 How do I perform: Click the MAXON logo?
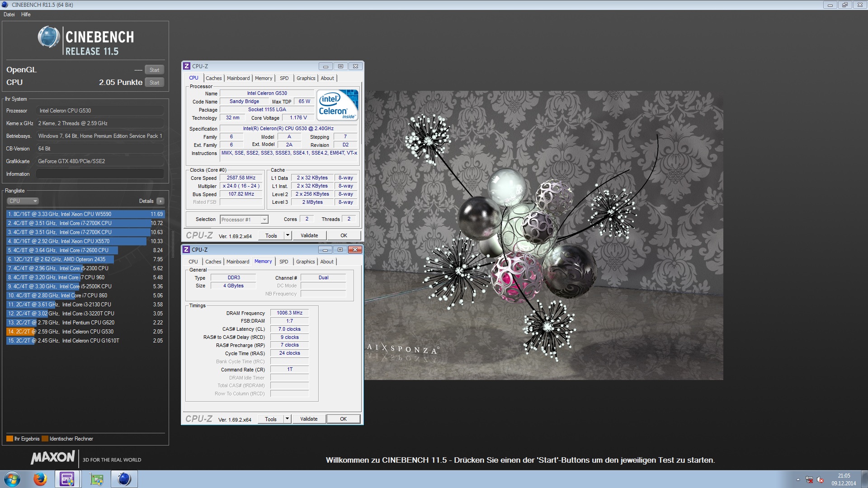coord(52,457)
